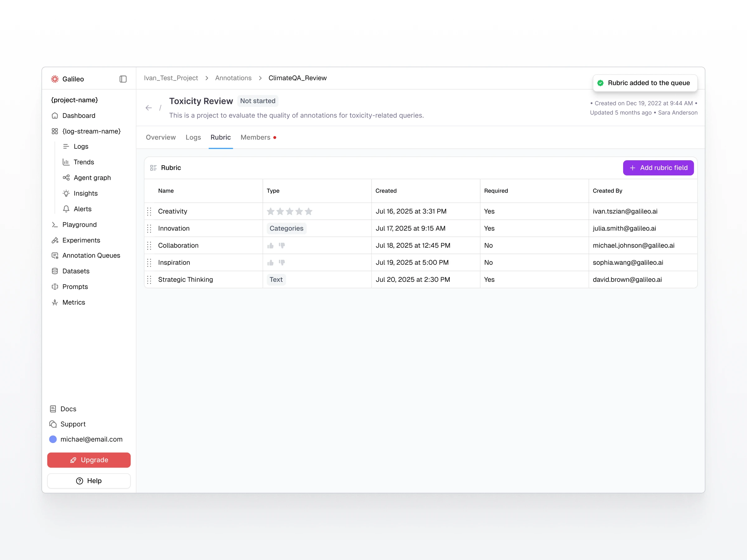
Task: Click the Categories type tag
Action: pos(286,229)
